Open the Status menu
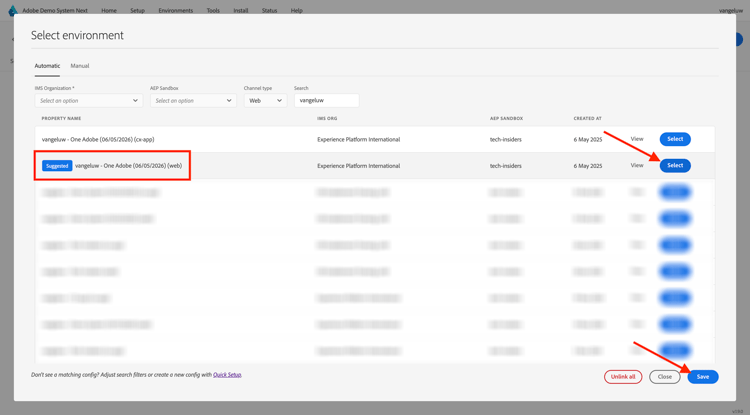This screenshot has height=415, width=750. (x=269, y=11)
